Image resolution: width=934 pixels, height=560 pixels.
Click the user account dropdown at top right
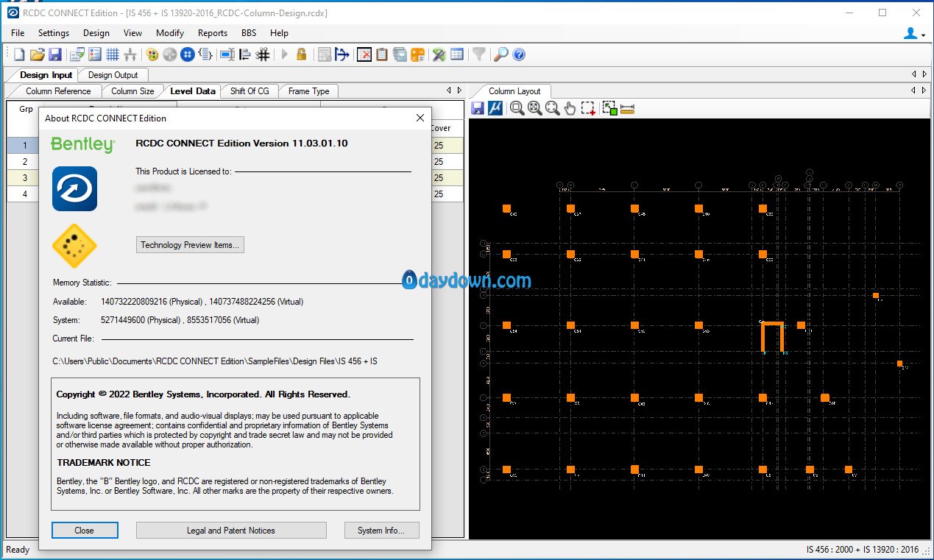(x=914, y=33)
